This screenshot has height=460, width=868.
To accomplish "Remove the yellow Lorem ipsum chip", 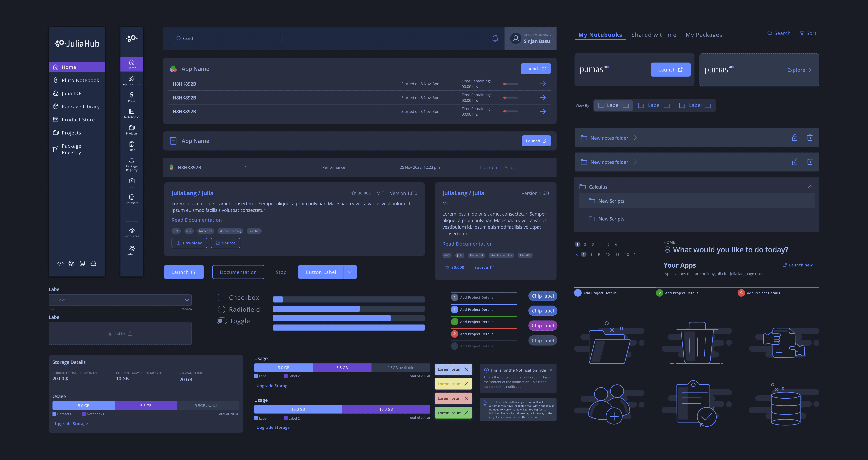I will pyautogui.click(x=466, y=384).
